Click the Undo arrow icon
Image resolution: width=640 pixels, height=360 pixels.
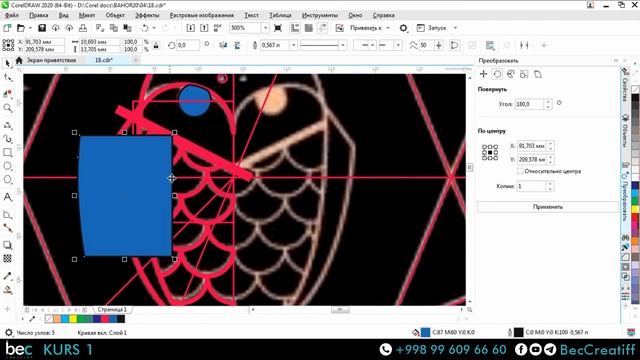pos(144,28)
